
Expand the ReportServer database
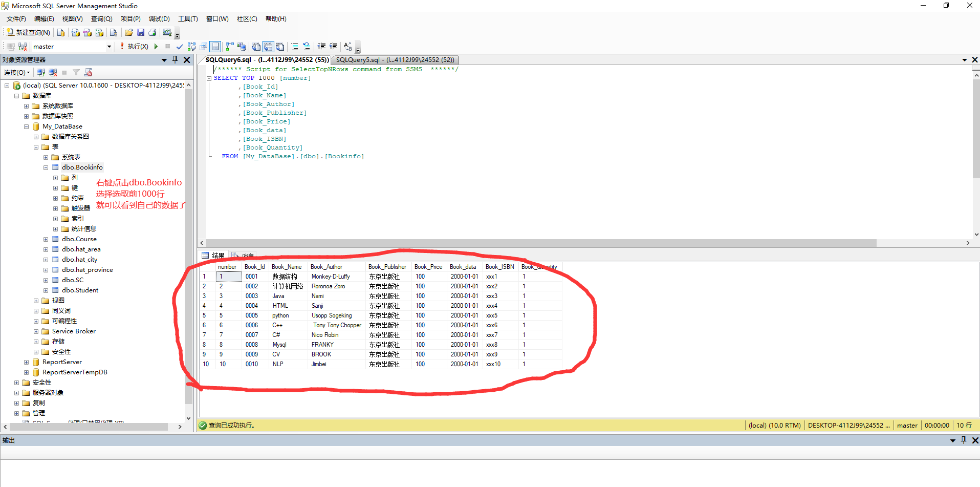(x=27, y=362)
